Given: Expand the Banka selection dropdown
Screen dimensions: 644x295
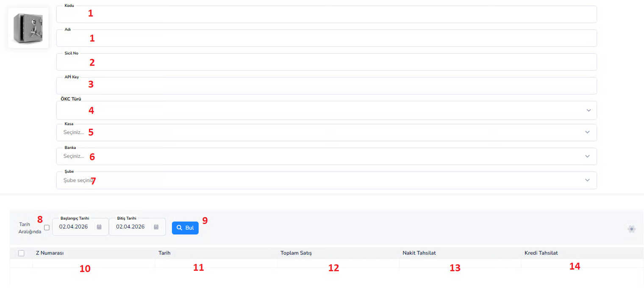Looking at the screenshot, I should 326,156.
